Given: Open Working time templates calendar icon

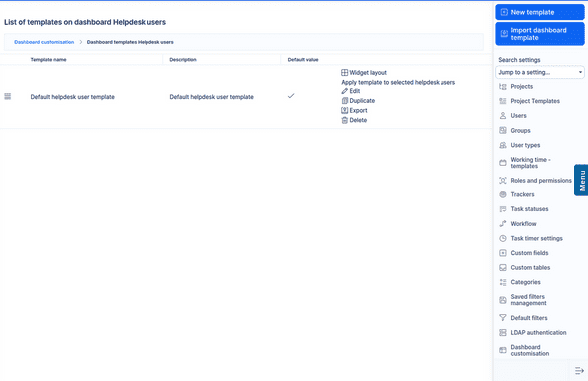Looking at the screenshot, I should [x=503, y=163].
